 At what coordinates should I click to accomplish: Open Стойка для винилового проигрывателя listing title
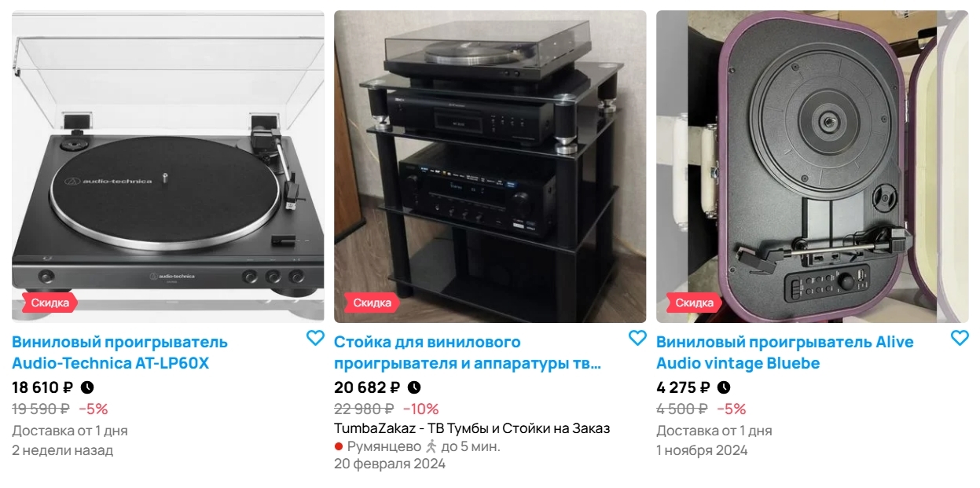pos(468,353)
